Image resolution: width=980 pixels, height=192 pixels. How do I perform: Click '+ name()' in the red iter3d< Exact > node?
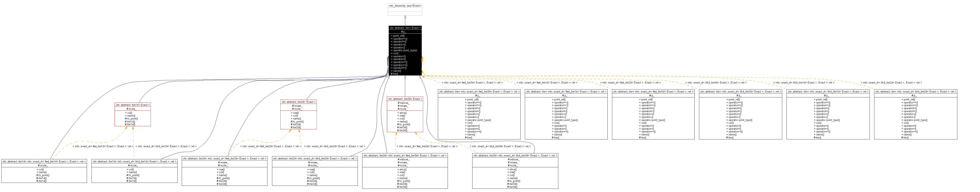[x=402, y=121]
